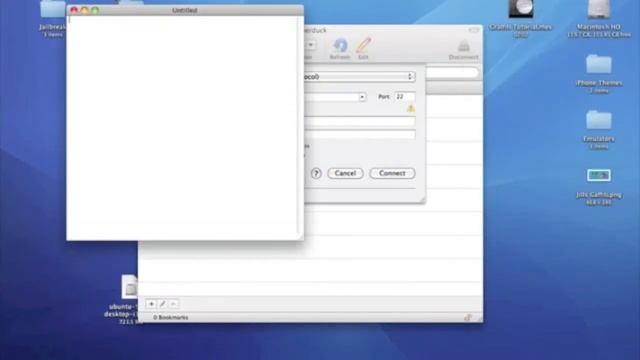
Task: Open the protocol selection dropdown
Action: pyautogui.click(x=360, y=77)
